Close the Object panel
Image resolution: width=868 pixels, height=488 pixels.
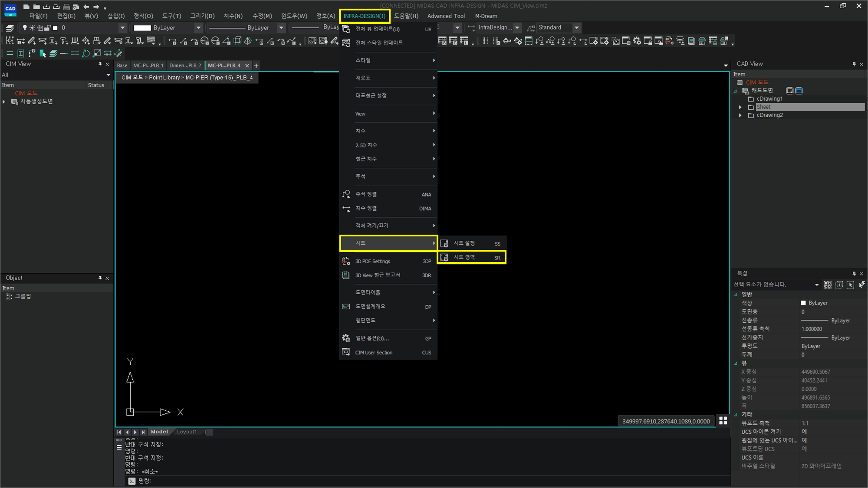108,278
